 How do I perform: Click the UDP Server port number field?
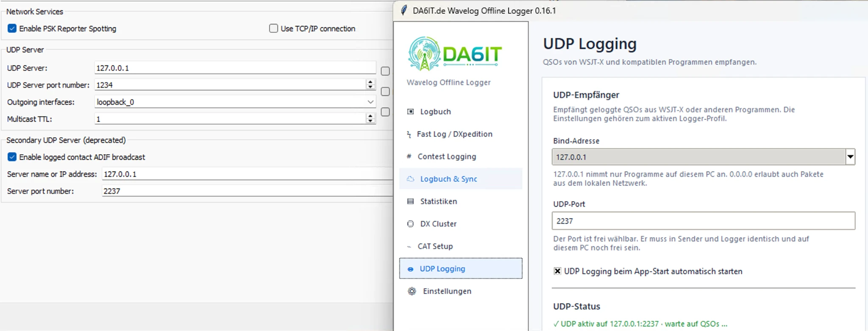pos(230,85)
